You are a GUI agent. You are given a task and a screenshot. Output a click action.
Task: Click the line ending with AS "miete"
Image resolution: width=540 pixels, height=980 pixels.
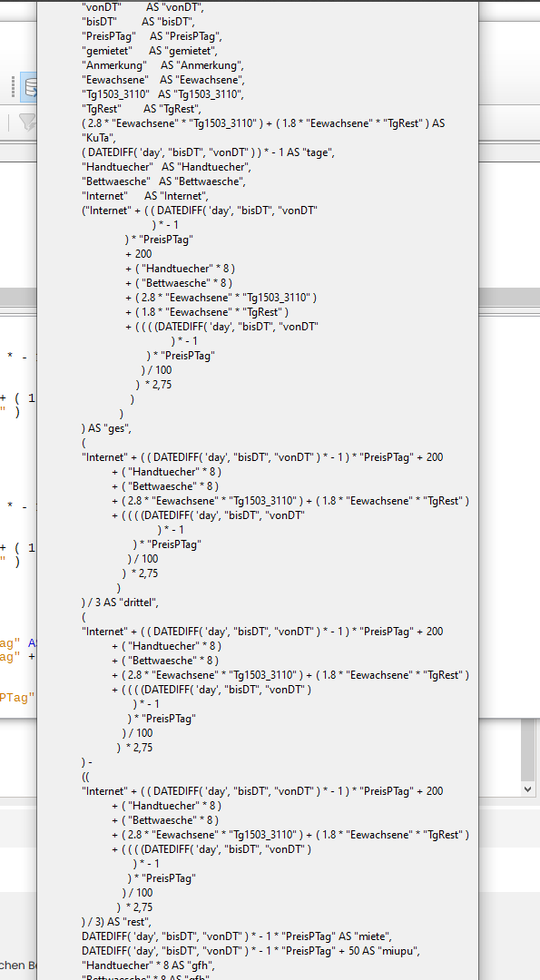point(236,936)
